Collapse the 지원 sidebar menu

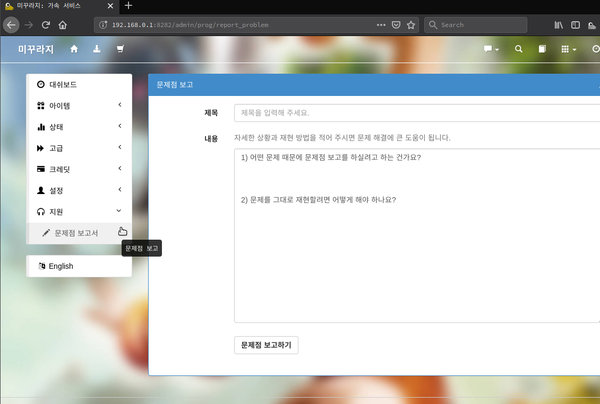coord(79,212)
